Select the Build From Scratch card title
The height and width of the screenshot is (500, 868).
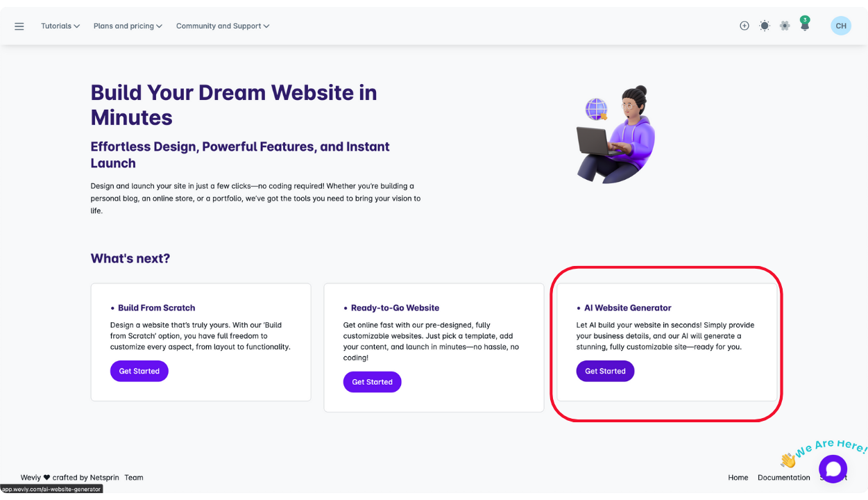157,308
